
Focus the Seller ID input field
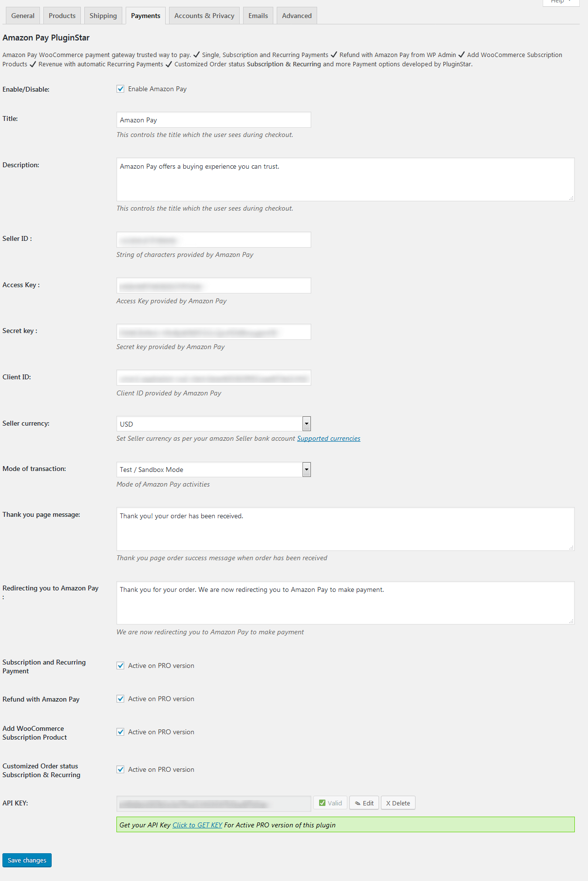[x=213, y=239]
